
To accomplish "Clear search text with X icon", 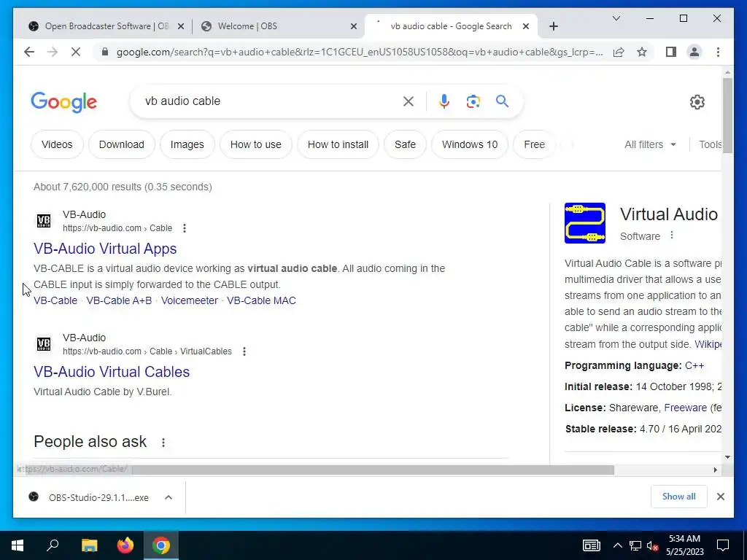I will tap(409, 101).
